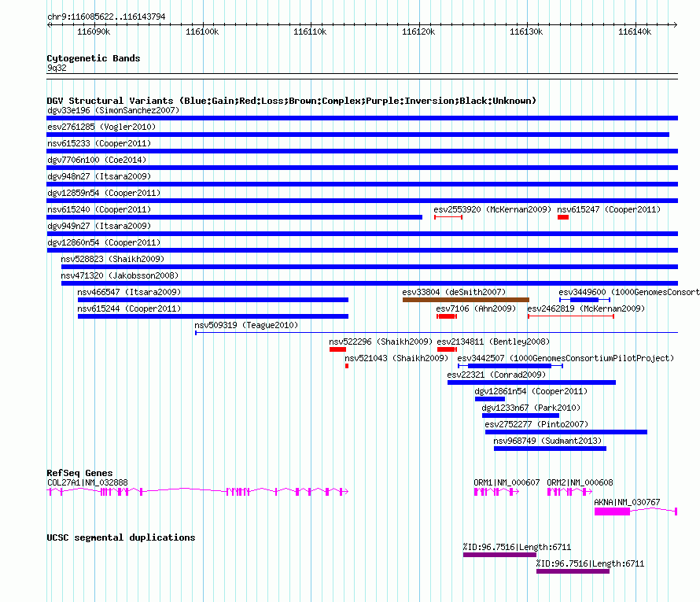Viewport: 700px width, 602px height.
Task: Click the blue nsv466547 gain bar
Action: tap(213, 300)
